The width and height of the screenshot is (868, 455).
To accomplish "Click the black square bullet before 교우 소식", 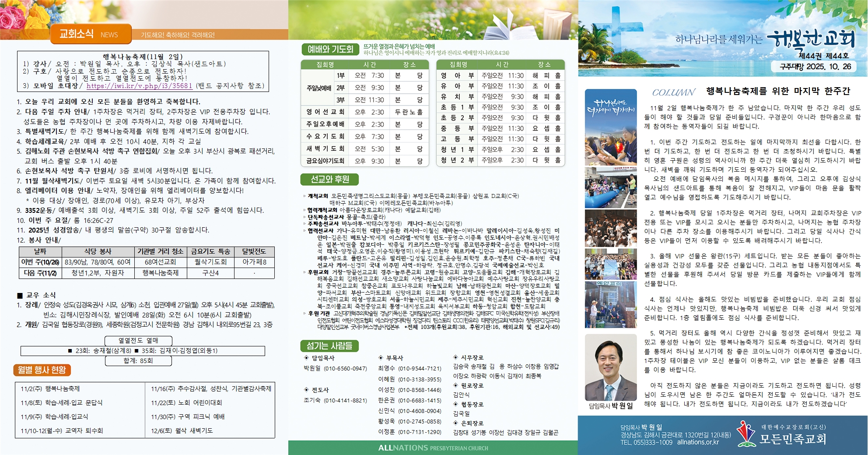I will click(x=19, y=295).
